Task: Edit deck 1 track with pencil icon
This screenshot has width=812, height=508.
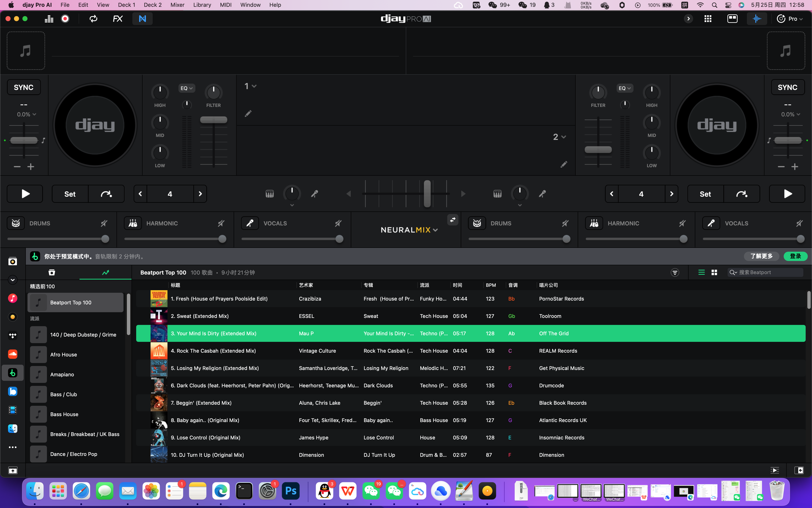Action: [x=248, y=114]
